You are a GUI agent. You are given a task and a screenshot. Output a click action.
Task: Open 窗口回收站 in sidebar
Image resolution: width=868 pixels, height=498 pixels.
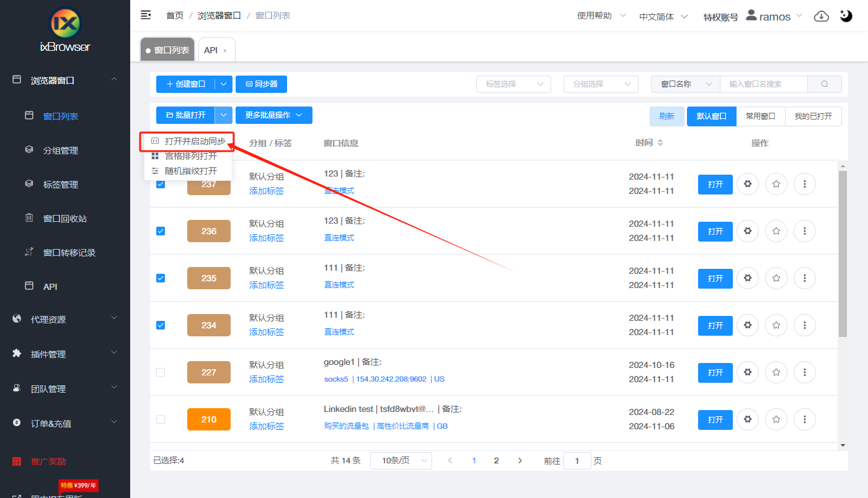(x=65, y=219)
